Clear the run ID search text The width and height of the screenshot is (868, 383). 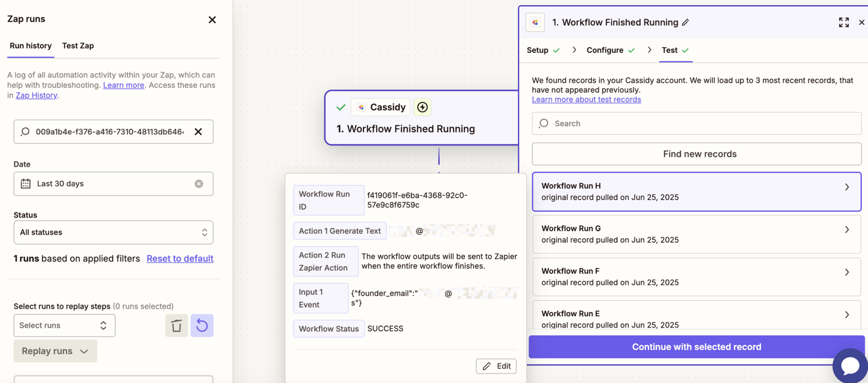[198, 131]
